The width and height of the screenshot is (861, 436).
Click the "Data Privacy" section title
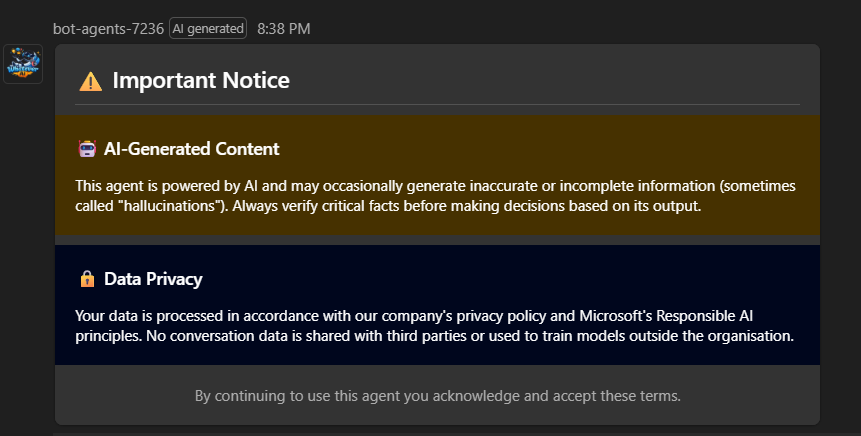click(x=153, y=279)
